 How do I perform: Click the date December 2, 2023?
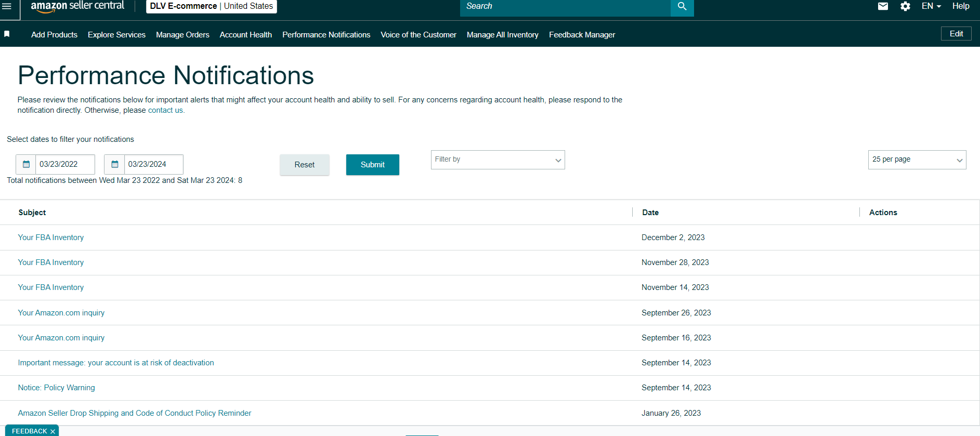[x=673, y=237]
